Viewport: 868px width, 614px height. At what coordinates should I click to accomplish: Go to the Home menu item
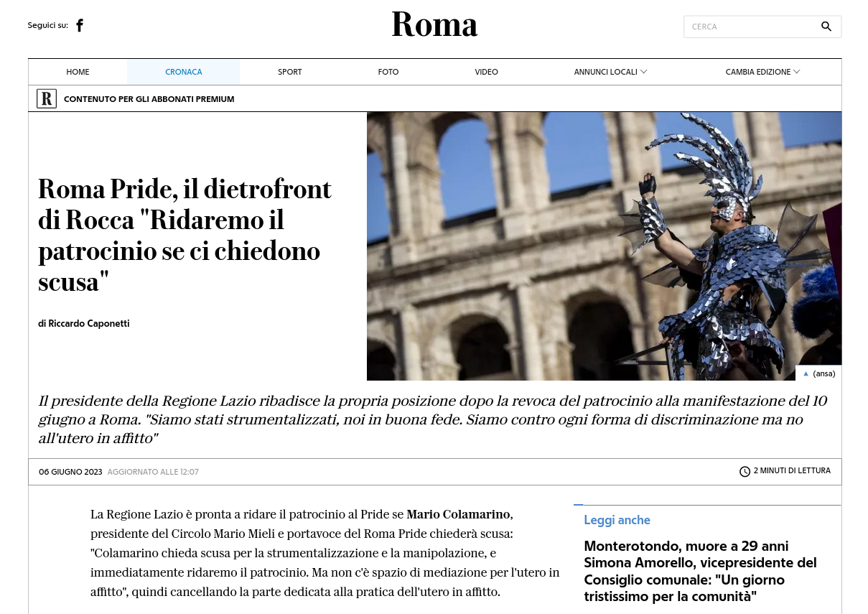point(78,72)
